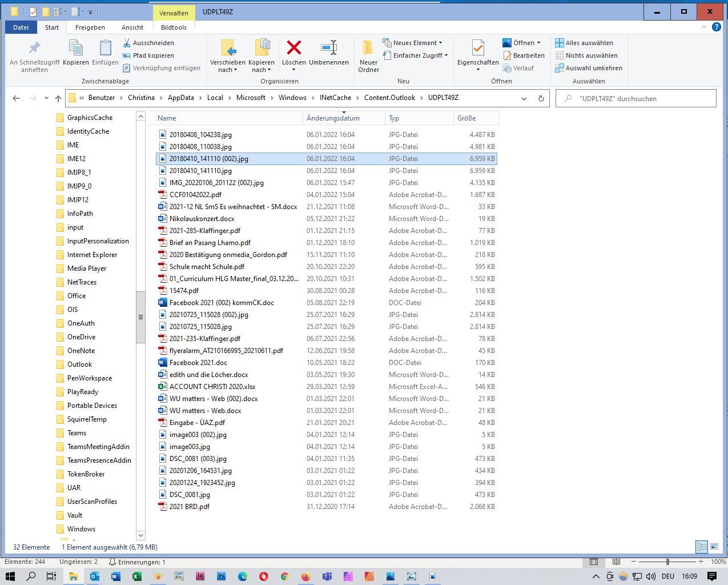
Task: Click Alles auswählen to select all
Action: pos(584,43)
